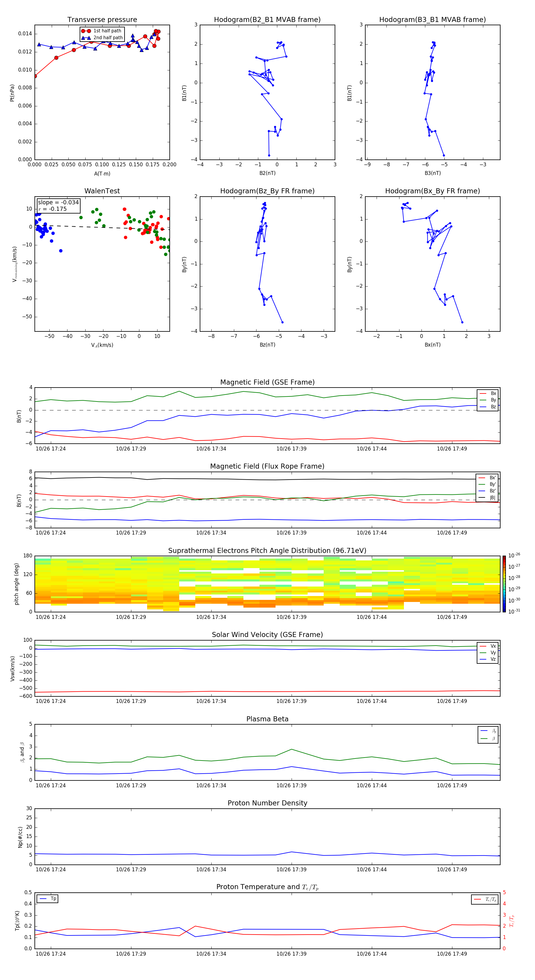Click the 'slope = -0.034' annotation
Screen dimensions: 535x980
click(x=58, y=203)
